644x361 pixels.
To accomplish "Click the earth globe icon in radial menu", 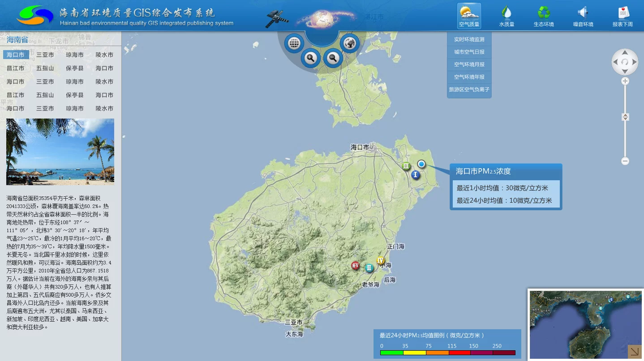I will pos(350,43).
